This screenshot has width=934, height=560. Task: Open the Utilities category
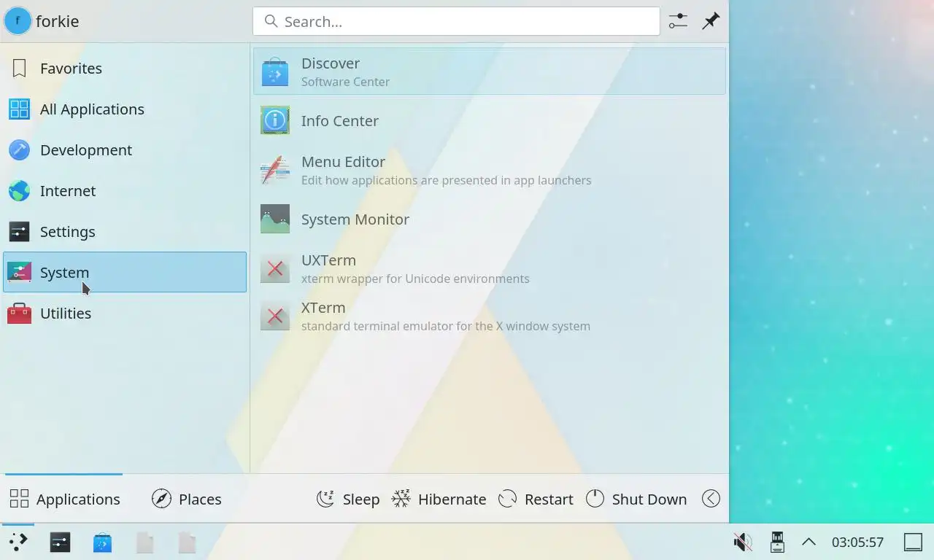[x=125, y=314]
